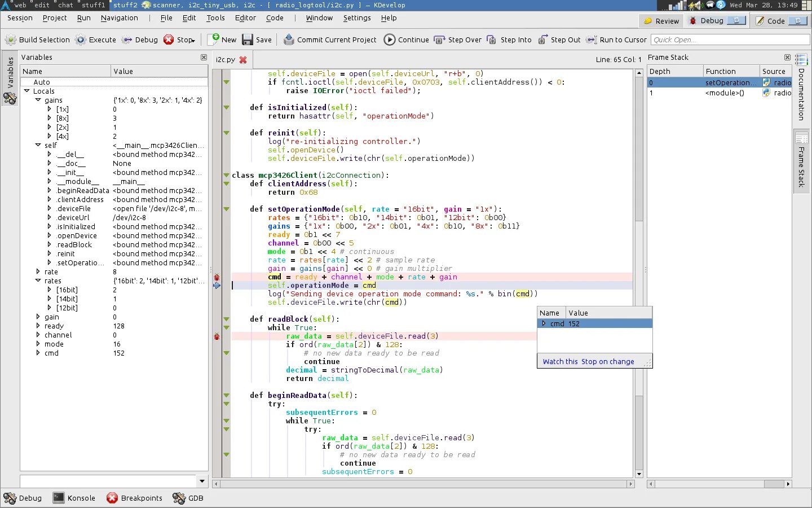This screenshot has width=812, height=508.
Task: Collapse the gains tree node
Action: coord(38,100)
